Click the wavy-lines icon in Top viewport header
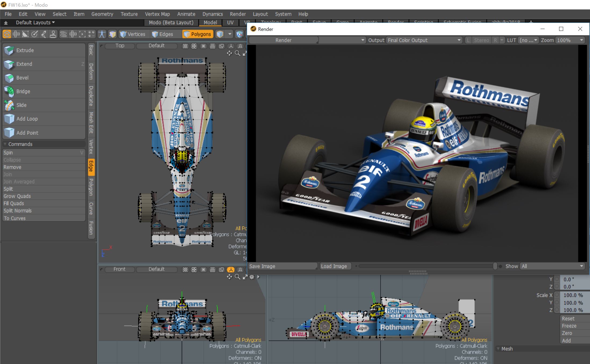The height and width of the screenshot is (364, 590). [x=212, y=46]
